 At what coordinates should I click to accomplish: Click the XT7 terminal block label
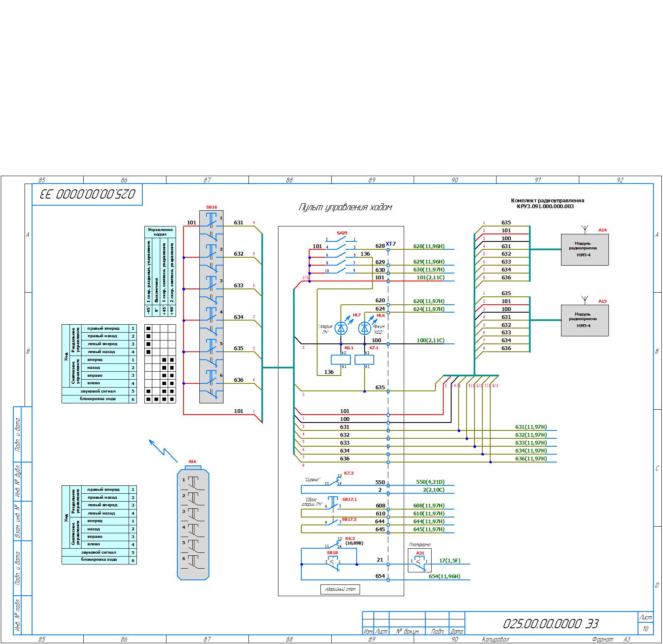coord(390,244)
